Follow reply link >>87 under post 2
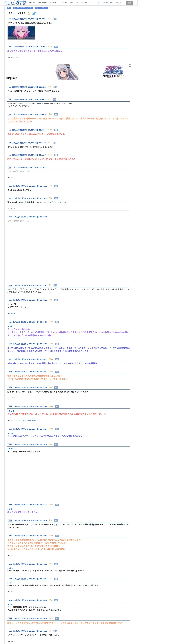 18,58
